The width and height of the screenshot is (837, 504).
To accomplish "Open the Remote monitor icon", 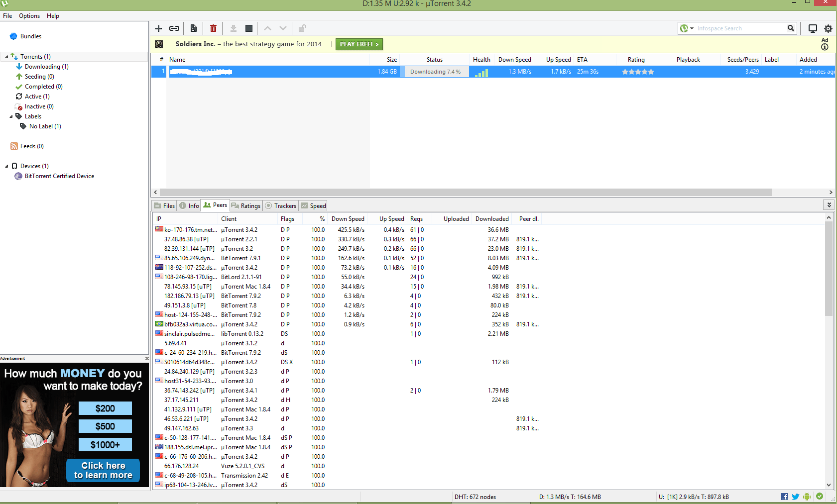I will click(813, 28).
